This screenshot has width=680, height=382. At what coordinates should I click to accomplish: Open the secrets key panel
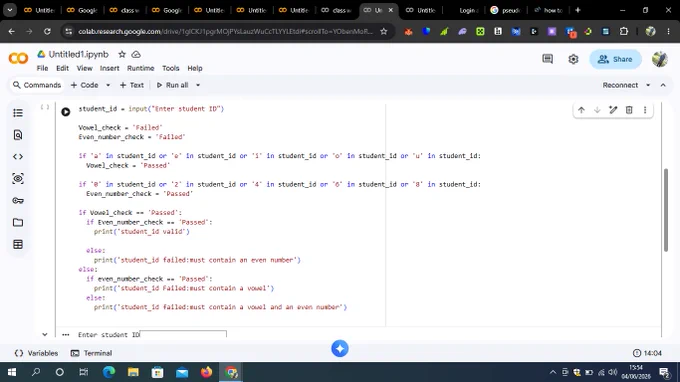point(18,200)
